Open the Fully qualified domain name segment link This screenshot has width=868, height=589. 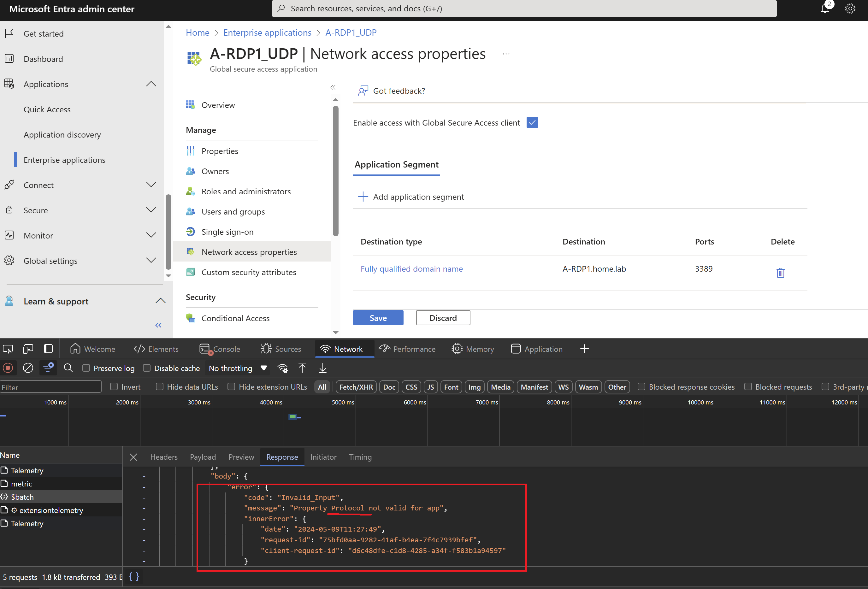click(x=411, y=269)
